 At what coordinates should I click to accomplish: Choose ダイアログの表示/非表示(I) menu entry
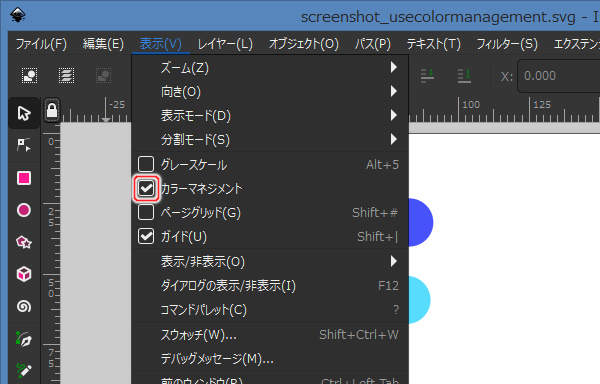click(270, 286)
